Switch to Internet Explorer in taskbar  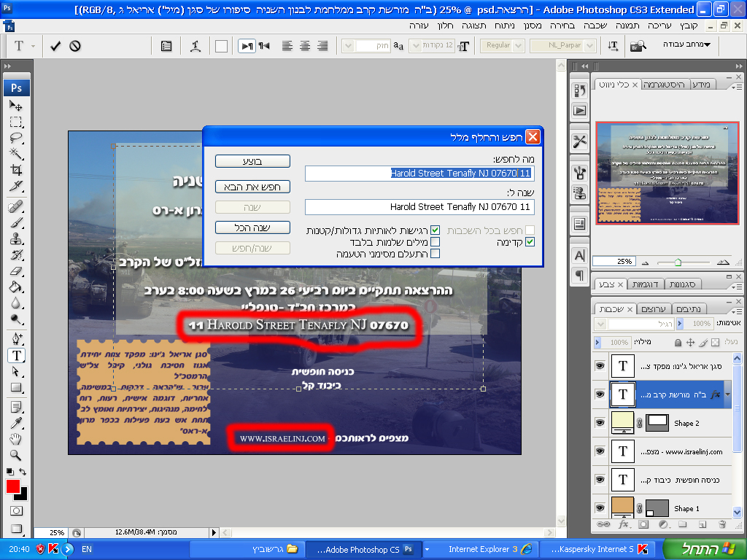click(488, 549)
